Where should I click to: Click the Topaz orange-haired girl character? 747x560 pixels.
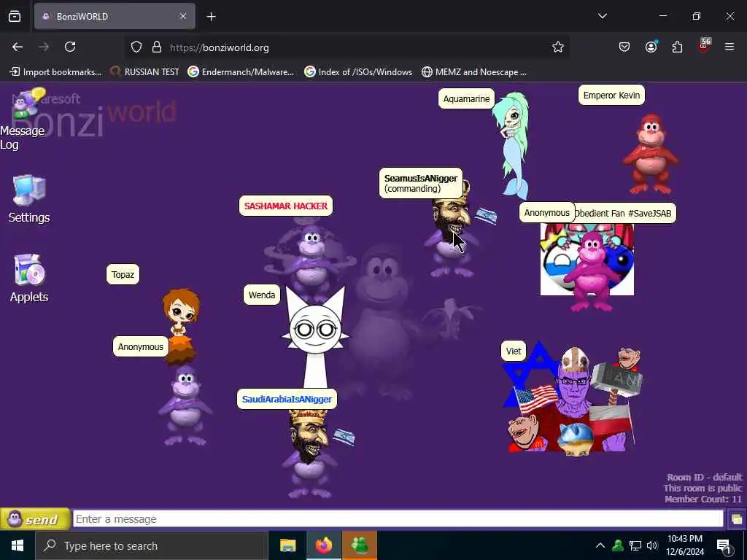pyautogui.click(x=180, y=324)
